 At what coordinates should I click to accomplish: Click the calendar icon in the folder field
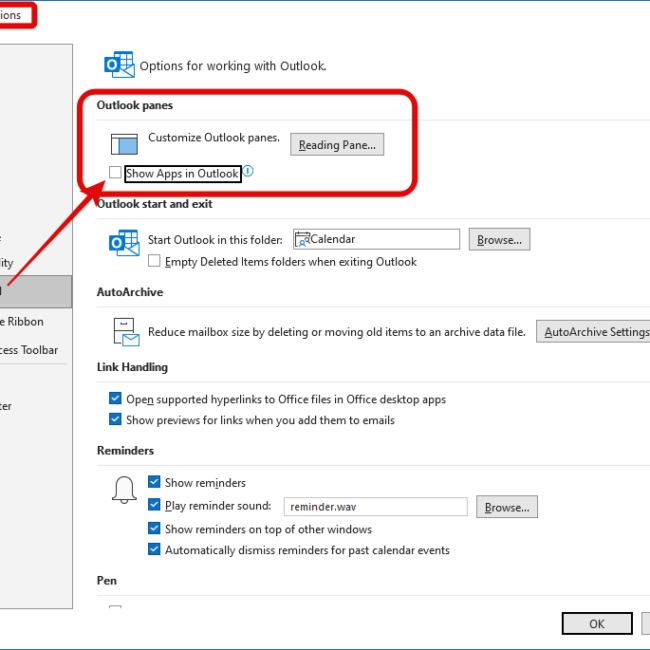tap(302, 239)
